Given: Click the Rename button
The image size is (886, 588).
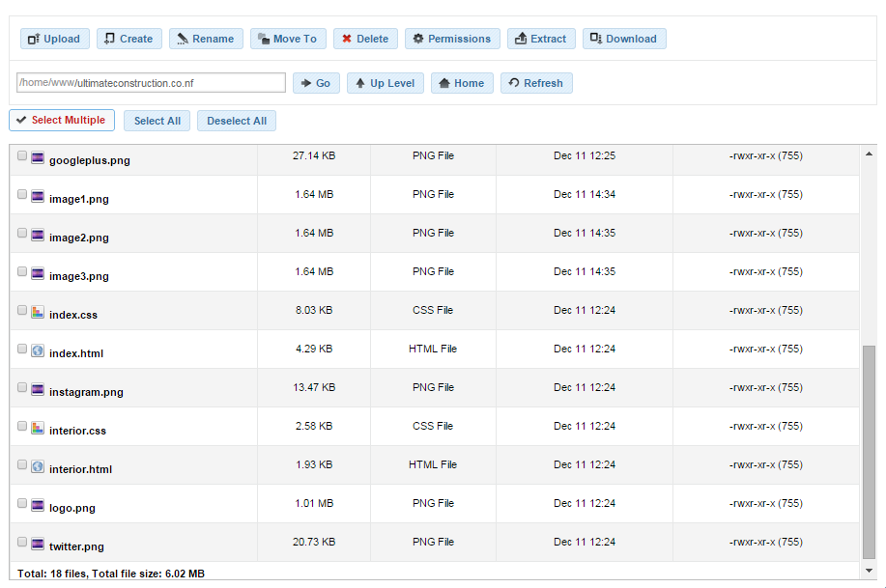Looking at the screenshot, I should [x=206, y=39].
